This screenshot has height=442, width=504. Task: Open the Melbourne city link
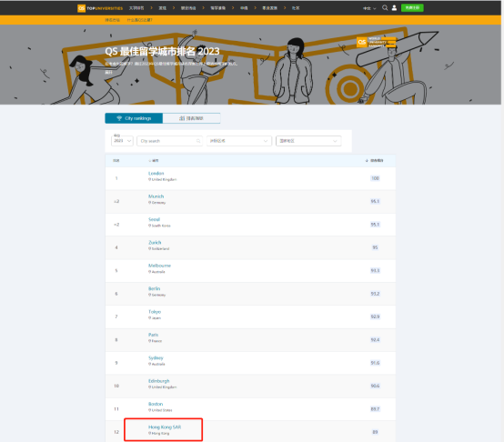tap(159, 266)
